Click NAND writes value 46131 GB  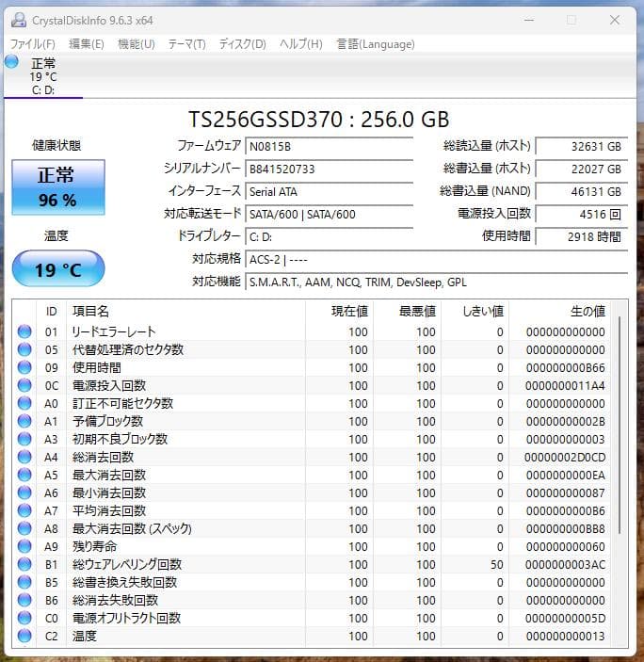pyautogui.click(x=582, y=192)
